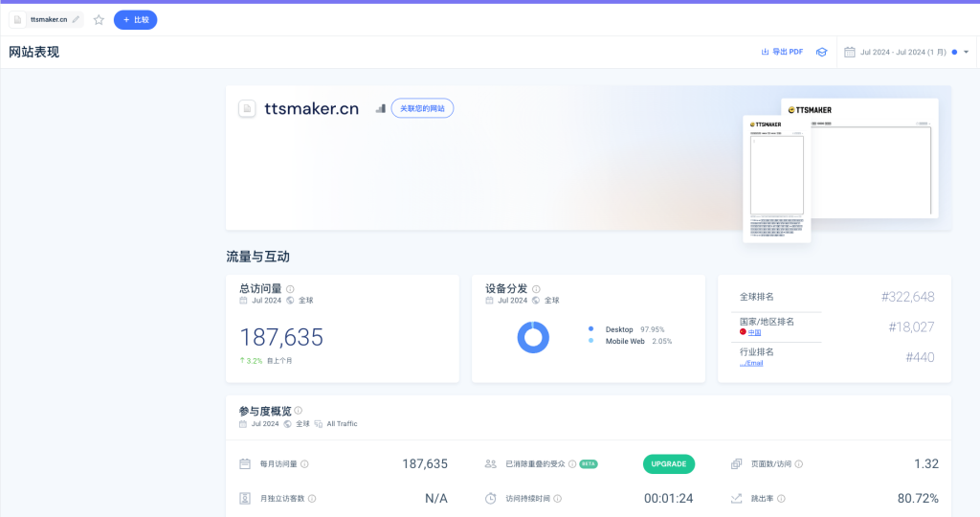Screen dimensions: 980x517
Task: Click the clock icon beside 访问持续时间
Action: (491, 498)
